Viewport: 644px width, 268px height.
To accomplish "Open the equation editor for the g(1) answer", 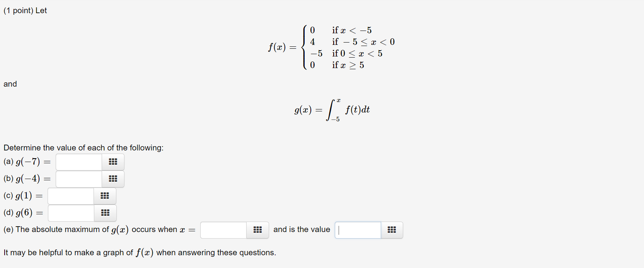I will (105, 196).
